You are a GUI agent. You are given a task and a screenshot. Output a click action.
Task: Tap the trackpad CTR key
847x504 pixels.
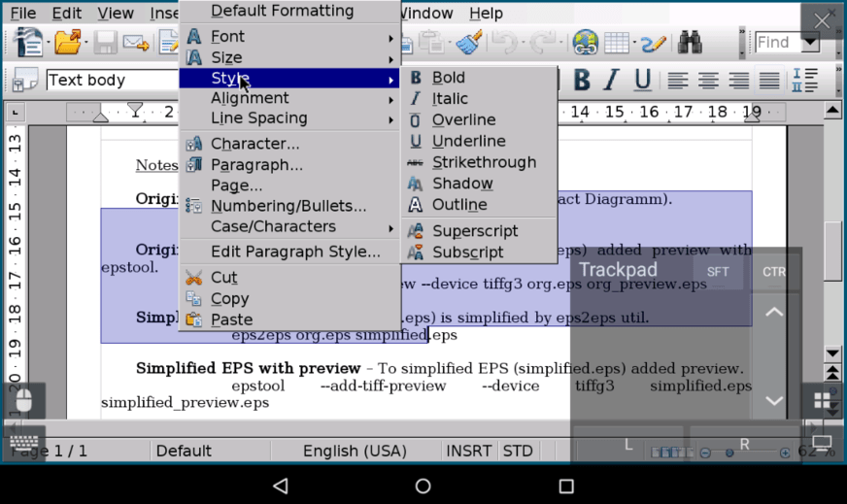[x=774, y=272]
